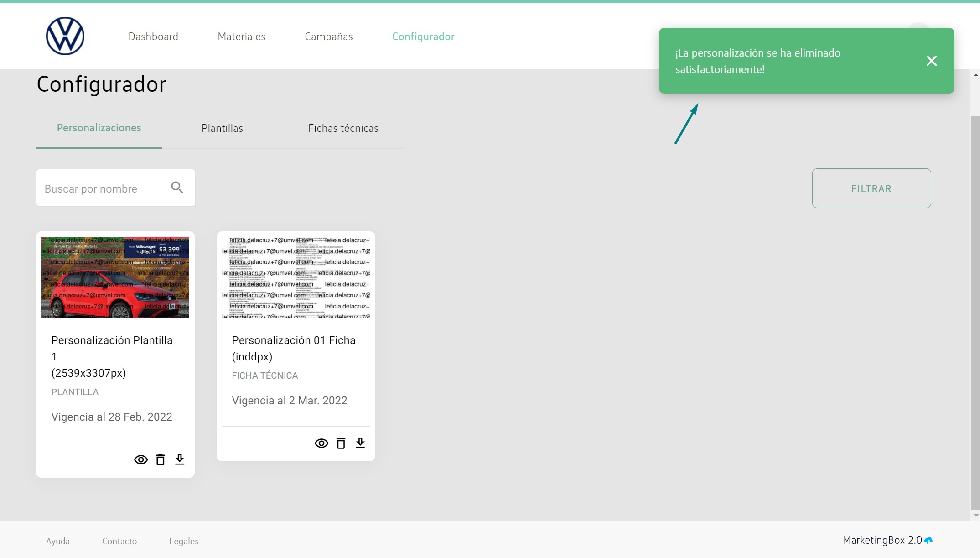Switch to the Plantillas tab
The width and height of the screenshot is (980, 558).
(x=222, y=128)
